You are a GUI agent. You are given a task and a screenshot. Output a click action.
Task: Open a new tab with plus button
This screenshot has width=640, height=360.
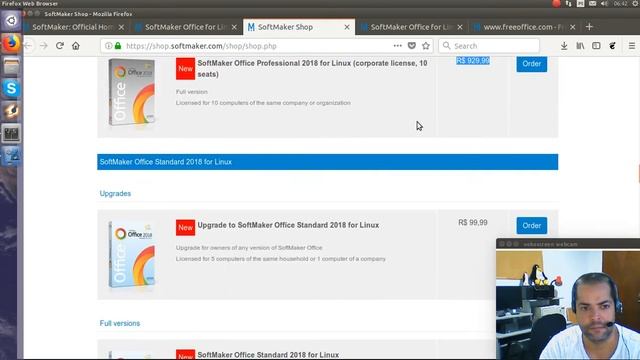[x=589, y=27]
